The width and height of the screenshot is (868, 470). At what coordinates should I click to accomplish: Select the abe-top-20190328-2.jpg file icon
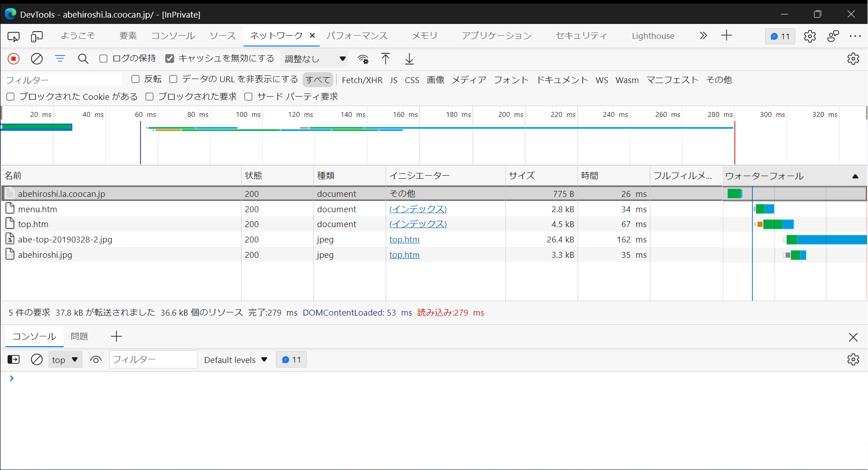(x=10, y=239)
